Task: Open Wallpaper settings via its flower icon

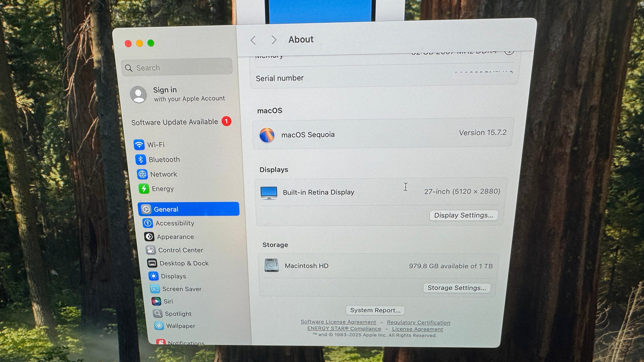Action: pos(158,326)
